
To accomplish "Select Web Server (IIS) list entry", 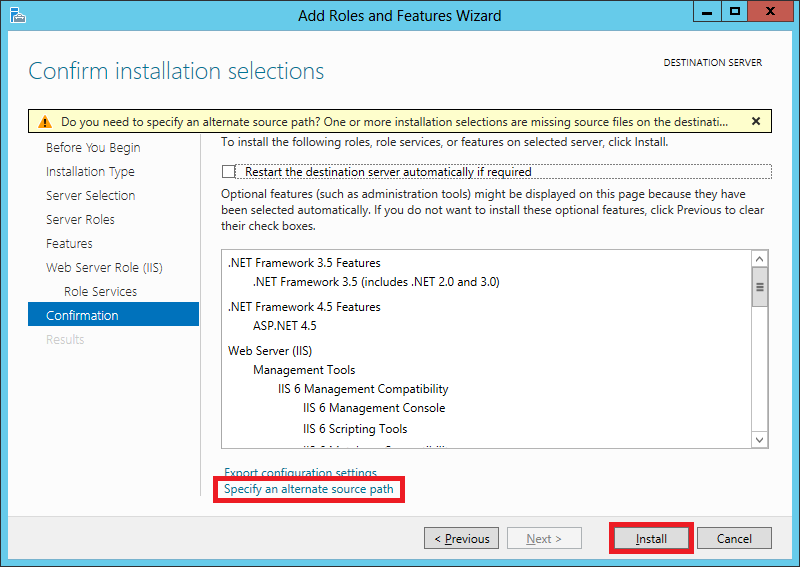I will [x=270, y=351].
